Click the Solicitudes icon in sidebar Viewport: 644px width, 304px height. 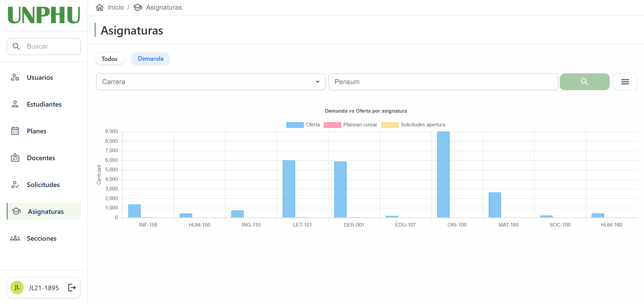pyautogui.click(x=15, y=185)
